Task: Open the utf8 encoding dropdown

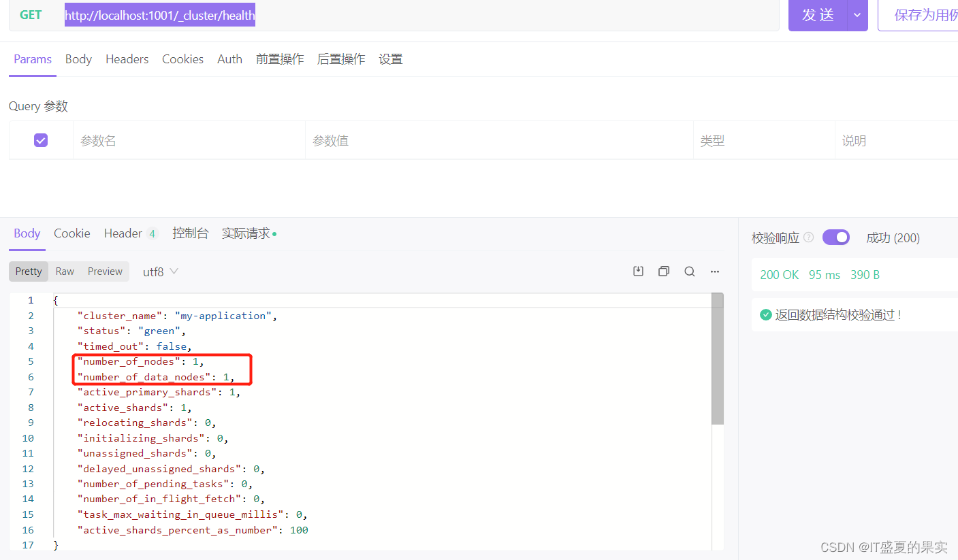Action: click(x=161, y=271)
